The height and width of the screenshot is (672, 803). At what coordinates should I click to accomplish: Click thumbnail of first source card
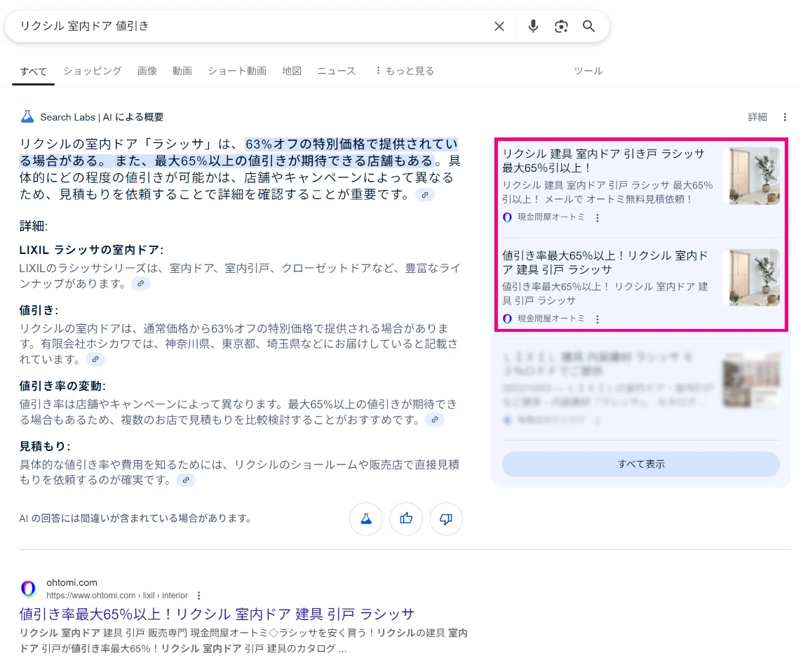click(x=751, y=176)
